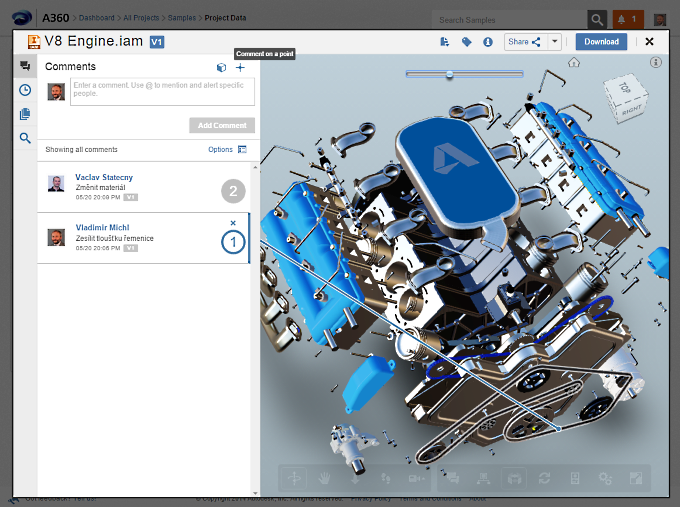Click the comment text 'Zesílit tloušťku řemenice'
This screenshot has height=507, width=680.
[x=114, y=238]
